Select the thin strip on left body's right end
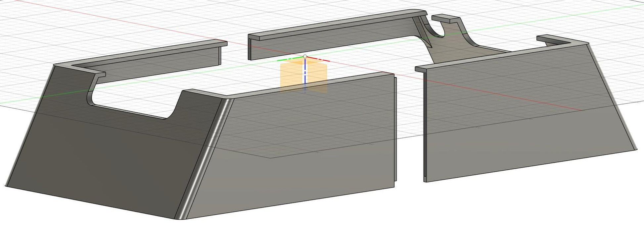Image resolution: width=644 pixels, height=227 pixels. pos(395,133)
